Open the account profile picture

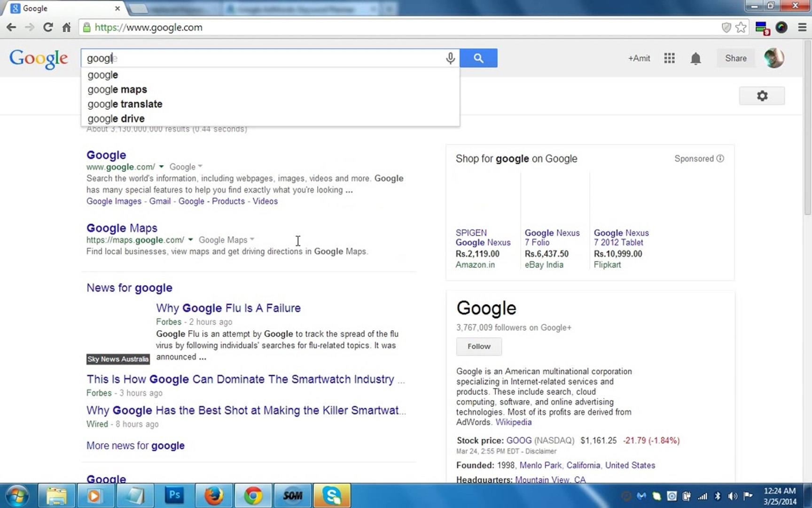[773, 58]
